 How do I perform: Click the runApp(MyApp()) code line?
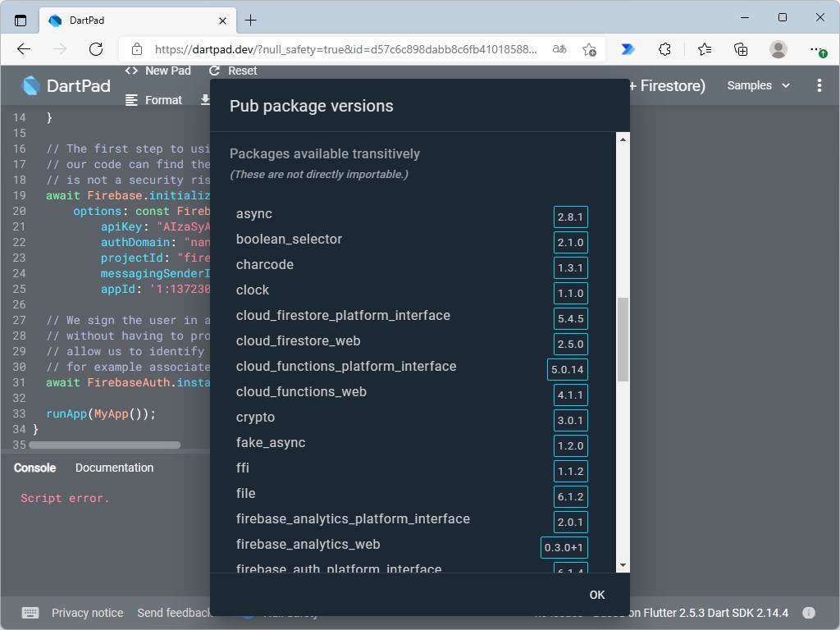101,413
